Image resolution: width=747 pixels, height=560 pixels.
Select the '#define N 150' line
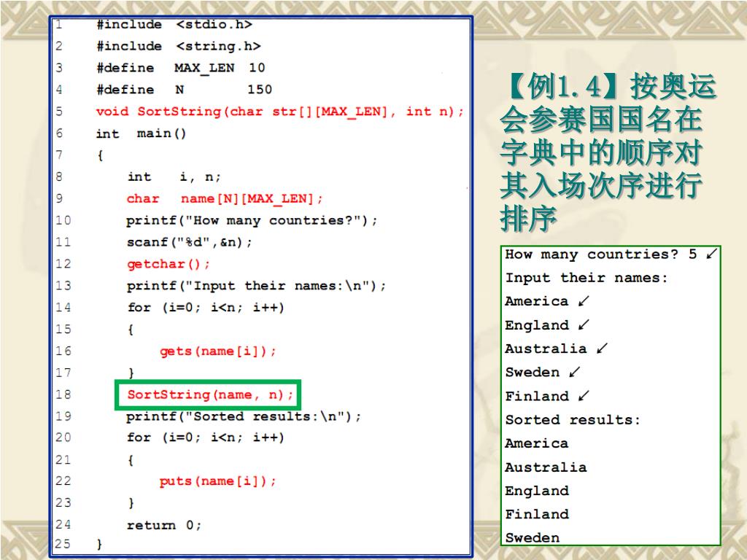(185, 90)
